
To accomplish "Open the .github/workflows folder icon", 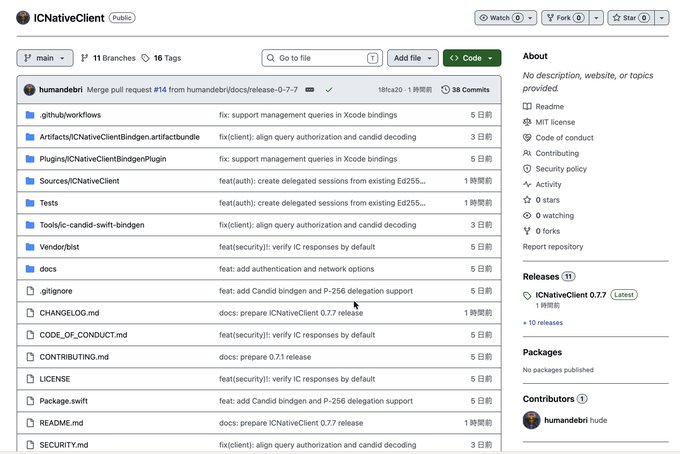I will coord(30,115).
